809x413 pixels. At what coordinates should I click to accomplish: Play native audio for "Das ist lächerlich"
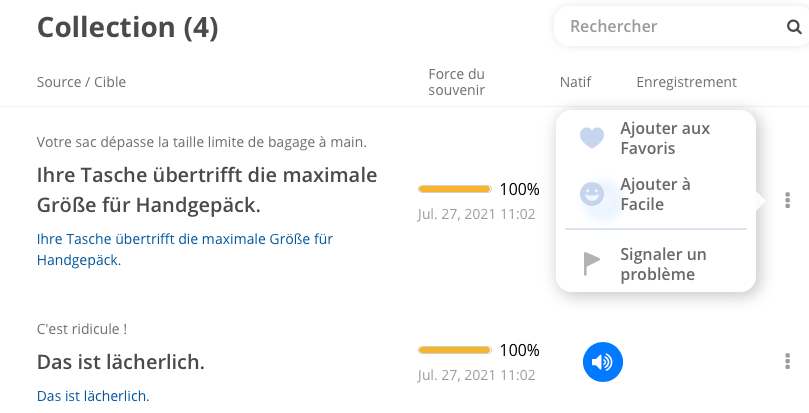click(602, 362)
